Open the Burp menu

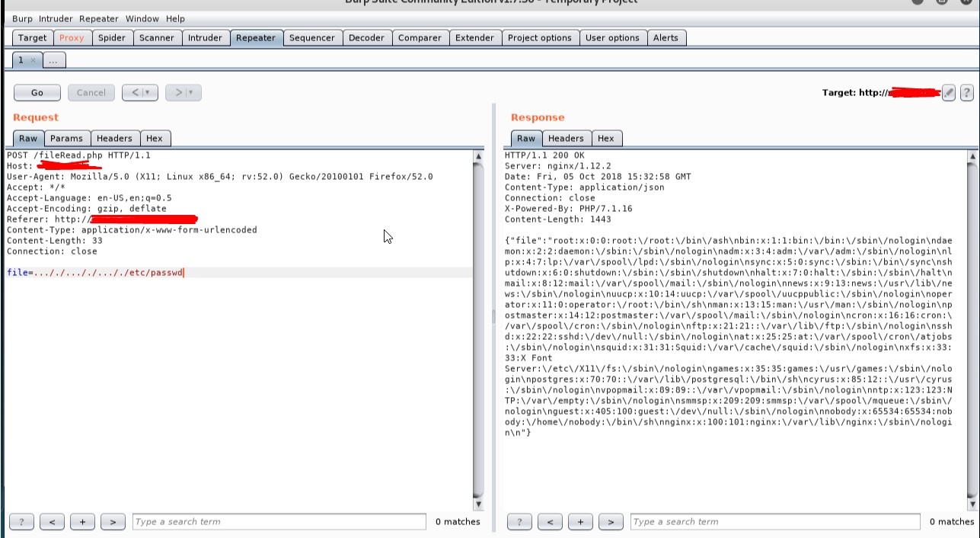pyautogui.click(x=22, y=18)
